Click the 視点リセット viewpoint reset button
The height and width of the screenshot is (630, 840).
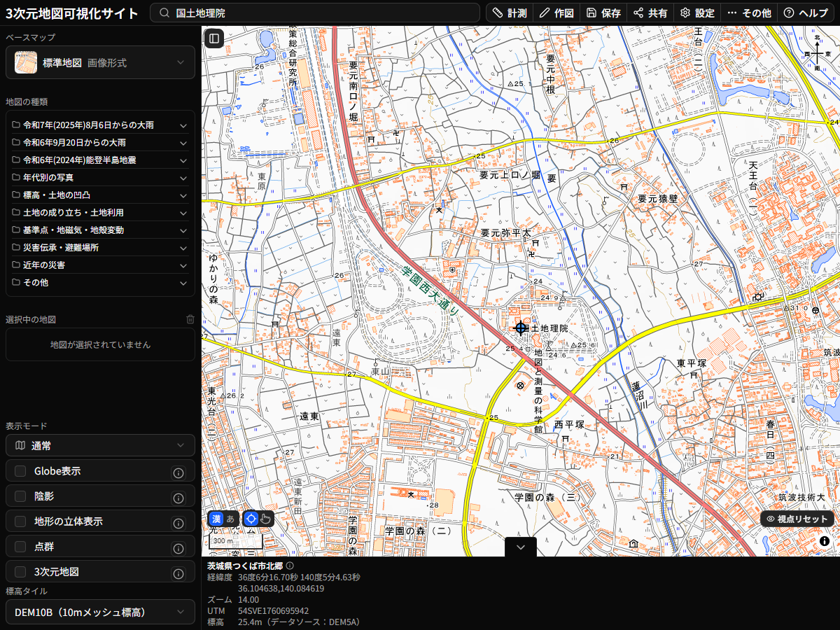(x=797, y=519)
